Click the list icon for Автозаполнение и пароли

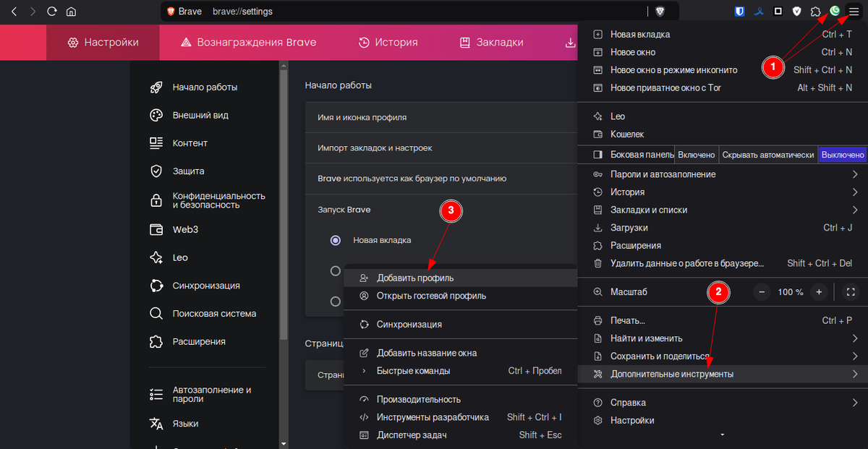(156, 394)
